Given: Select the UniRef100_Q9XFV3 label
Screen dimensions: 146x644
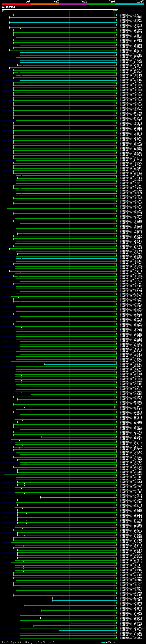Looking at the screenshot, I should pos(131,623).
